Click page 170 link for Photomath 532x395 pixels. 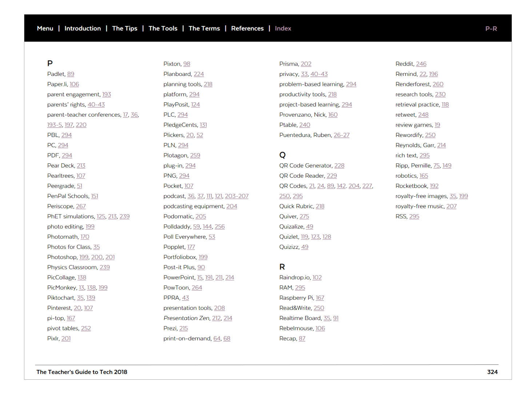pos(85,237)
